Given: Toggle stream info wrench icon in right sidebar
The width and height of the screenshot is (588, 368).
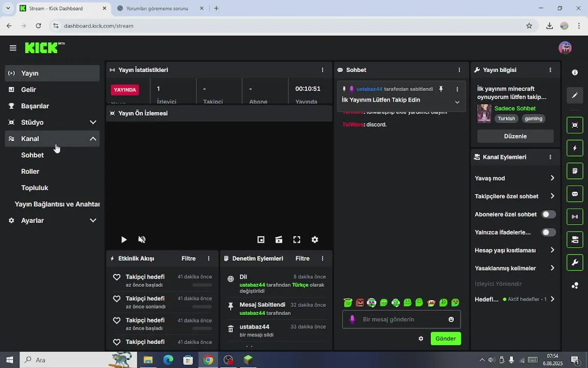Looking at the screenshot, I should pos(575,263).
